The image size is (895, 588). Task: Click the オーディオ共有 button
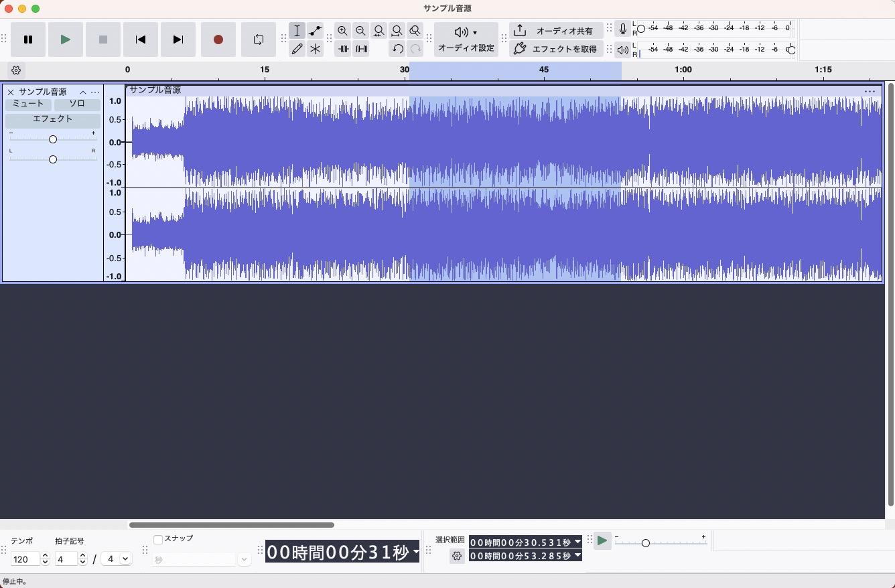(x=555, y=31)
